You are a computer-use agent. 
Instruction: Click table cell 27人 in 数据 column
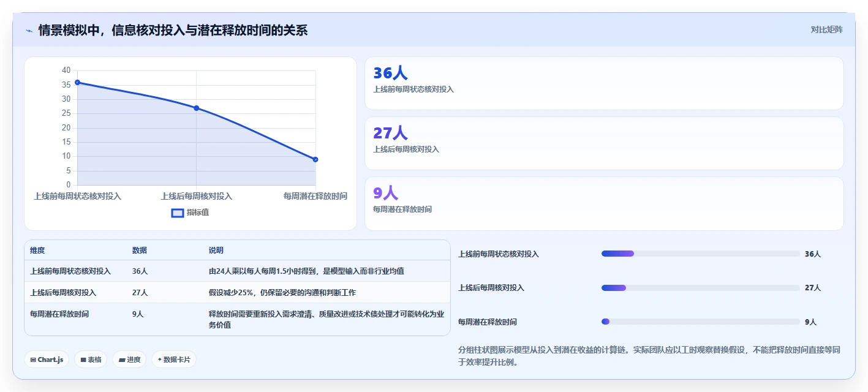(140, 292)
